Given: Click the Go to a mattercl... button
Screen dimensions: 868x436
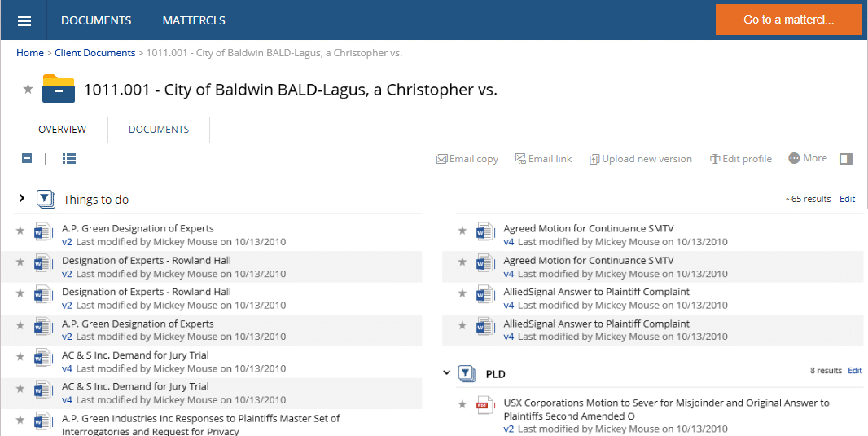Looking at the screenshot, I should (x=788, y=20).
